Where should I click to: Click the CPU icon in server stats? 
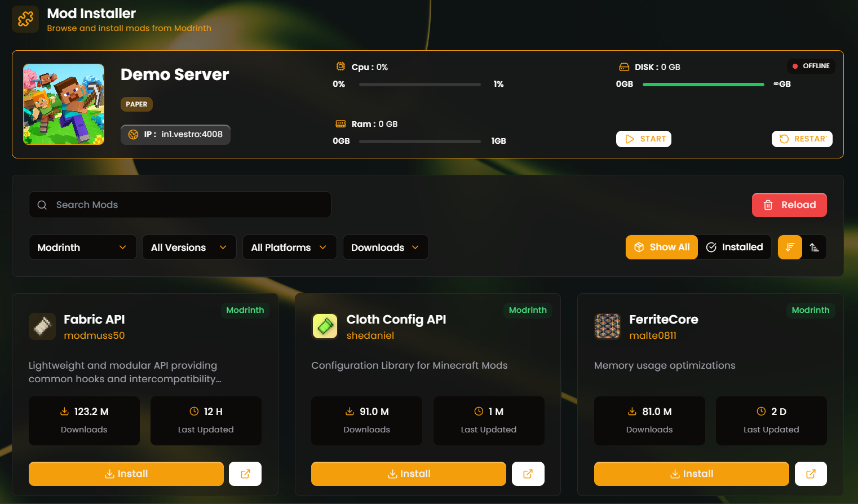(x=340, y=66)
